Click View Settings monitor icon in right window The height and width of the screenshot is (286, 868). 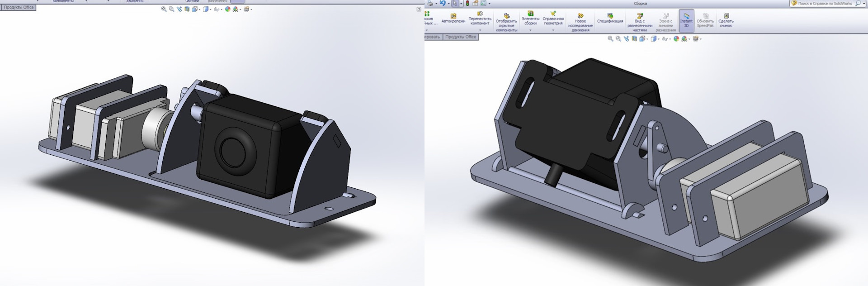click(696, 39)
